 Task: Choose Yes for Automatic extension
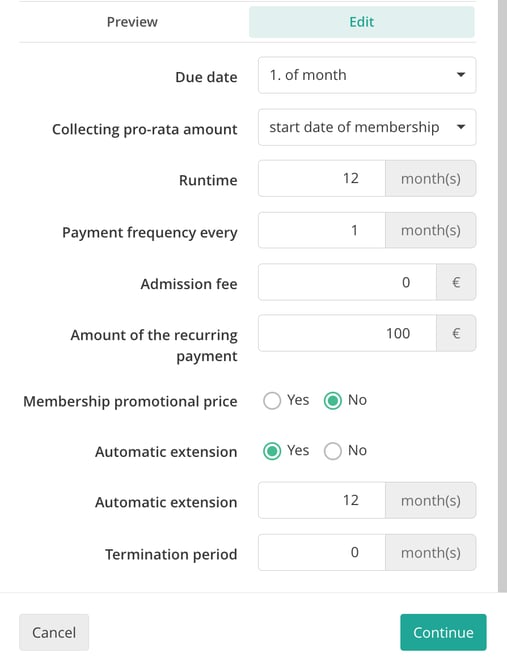click(x=272, y=451)
